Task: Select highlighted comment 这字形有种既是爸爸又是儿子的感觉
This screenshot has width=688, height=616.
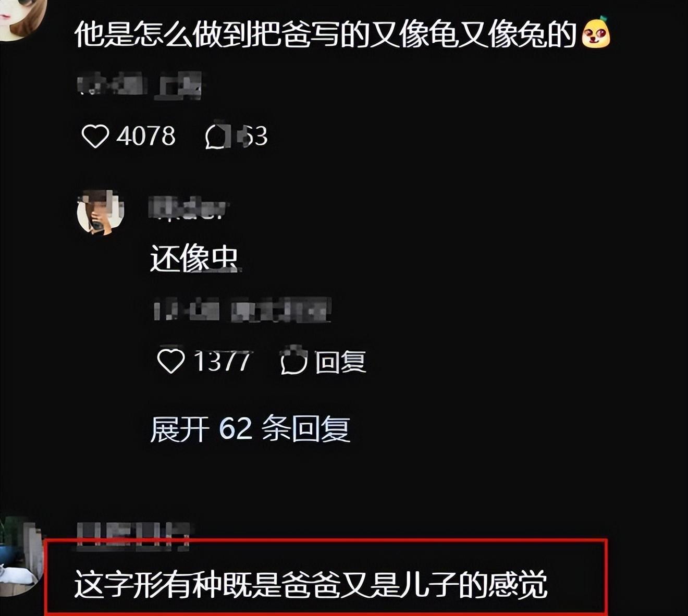Action: click(311, 584)
